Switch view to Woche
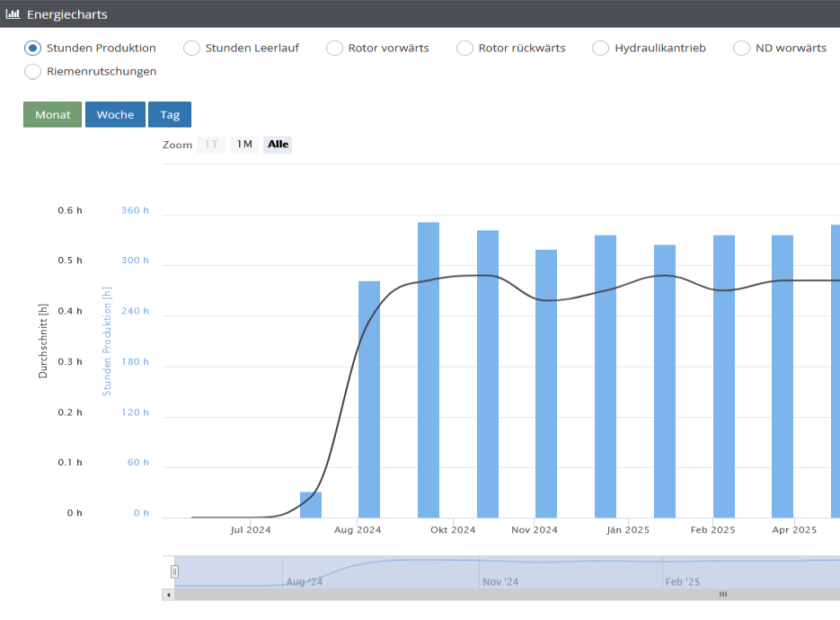 115,115
